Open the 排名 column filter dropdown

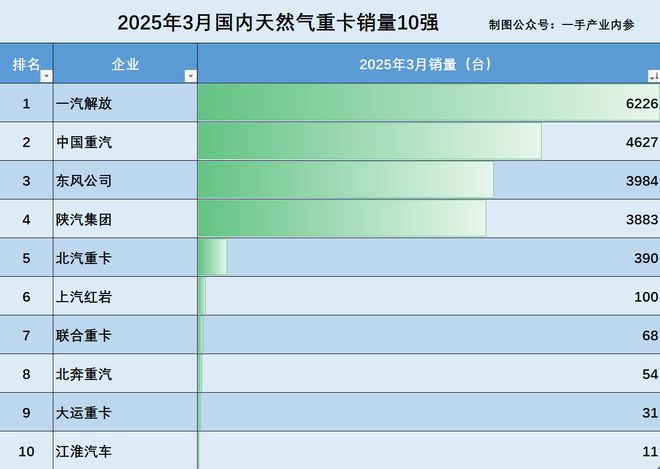pyautogui.click(x=46, y=76)
